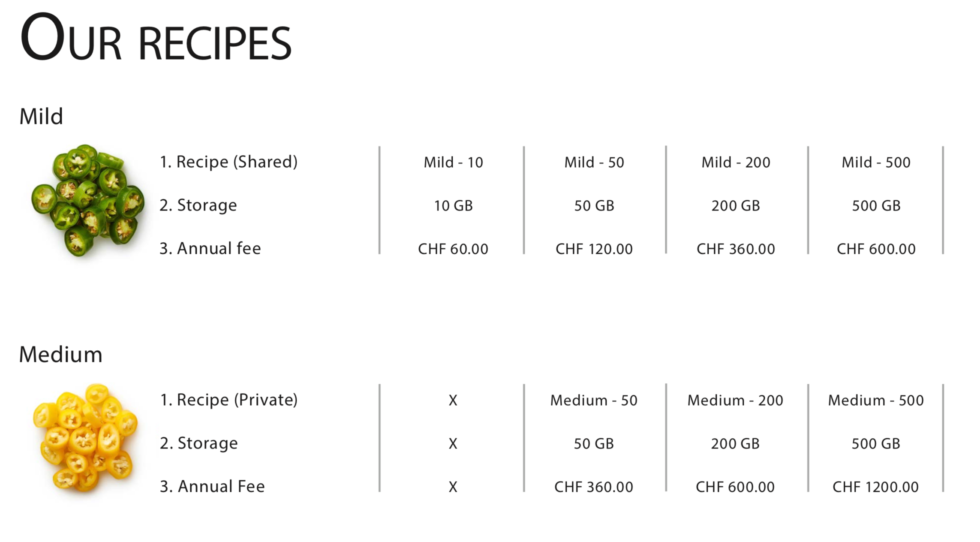This screenshot has height=542, width=980.
Task: Click the X in Medium Recipe row
Action: pos(453,401)
